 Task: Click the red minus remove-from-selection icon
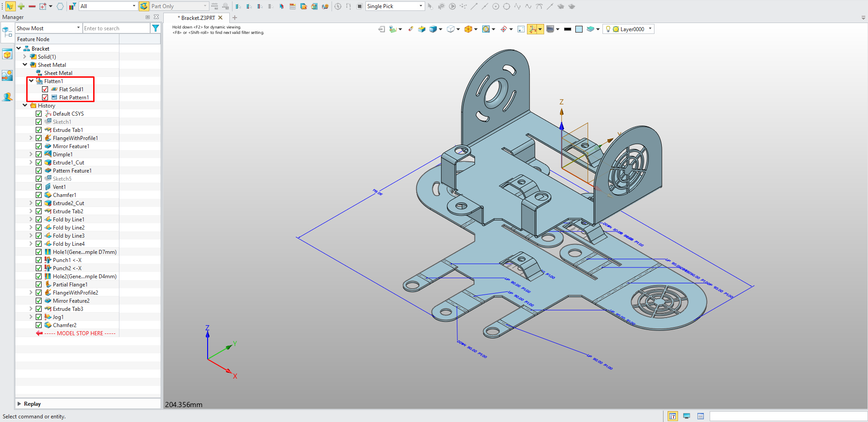pyautogui.click(x=32, y=6)
